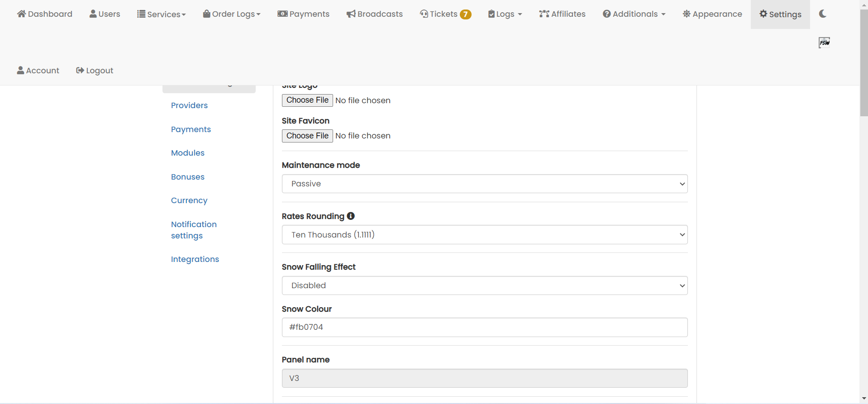Open the Dashboard page
This screenshot has height=404, width=868.
pyautogui.click(x=44, y=14)
